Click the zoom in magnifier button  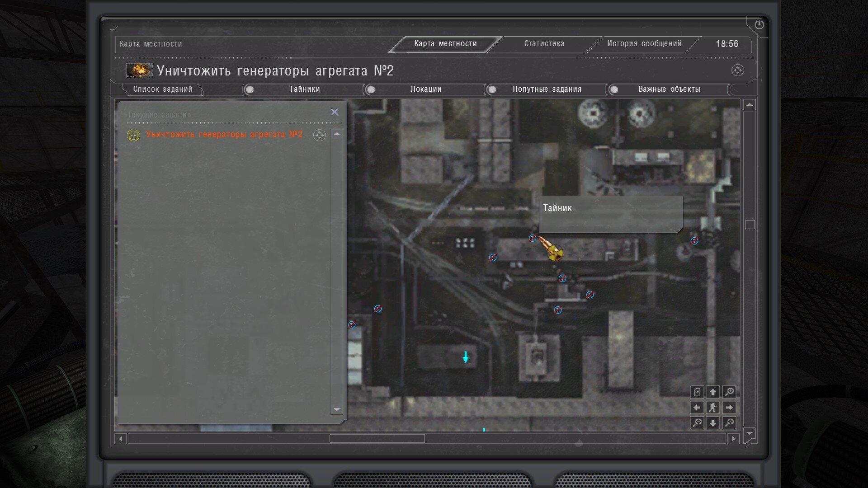coord(729,392)
